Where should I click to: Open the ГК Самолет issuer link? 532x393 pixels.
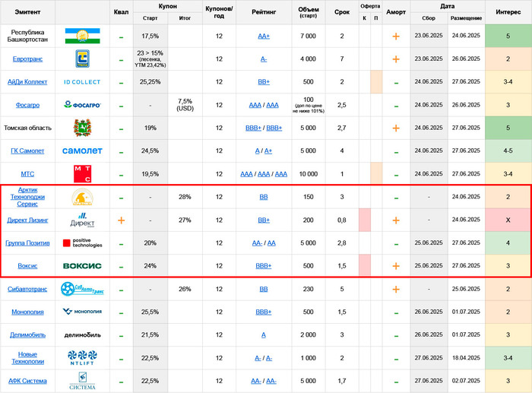coord(27,151)
